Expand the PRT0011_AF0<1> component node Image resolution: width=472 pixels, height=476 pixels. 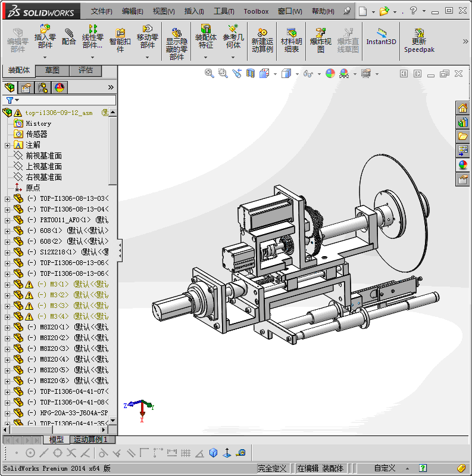(x=7, y=220)
